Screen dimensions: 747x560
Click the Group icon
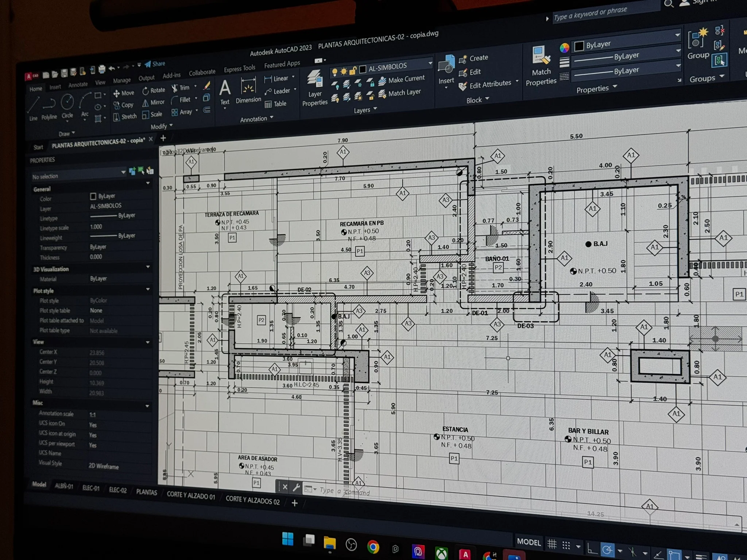[698, 44]
